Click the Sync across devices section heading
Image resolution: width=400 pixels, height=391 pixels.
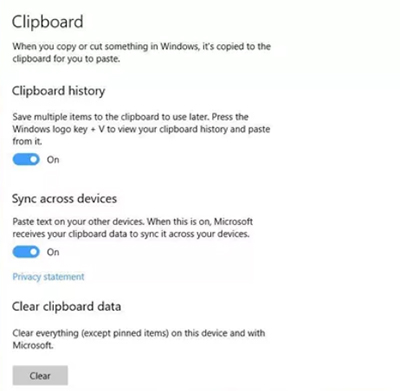64,199
